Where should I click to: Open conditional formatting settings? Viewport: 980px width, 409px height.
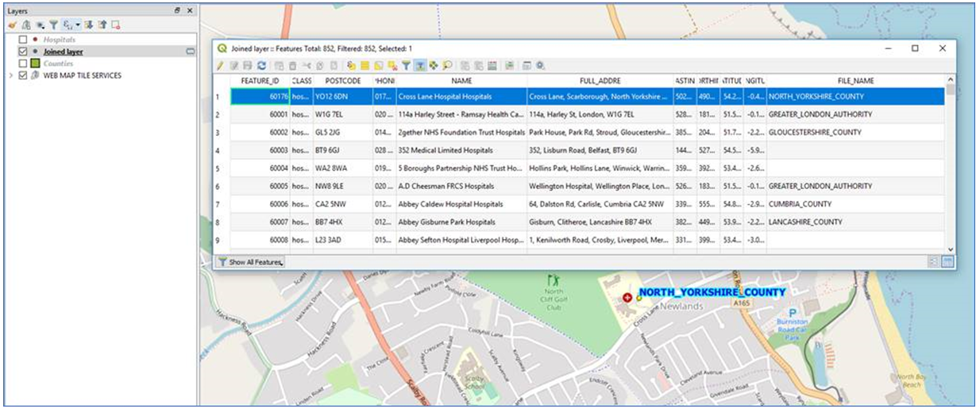tap(509, 65)
